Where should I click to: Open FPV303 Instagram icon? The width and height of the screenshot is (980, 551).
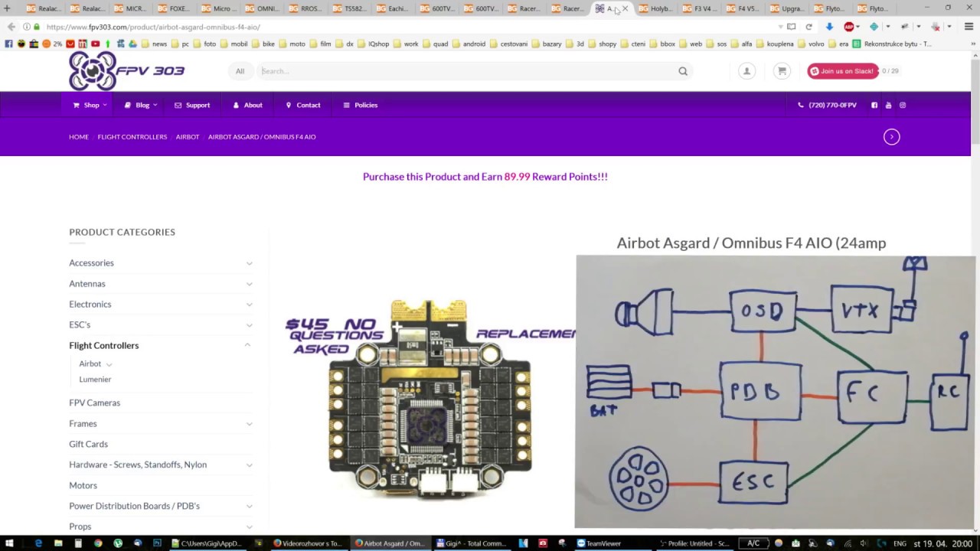[x=903, y=105]
